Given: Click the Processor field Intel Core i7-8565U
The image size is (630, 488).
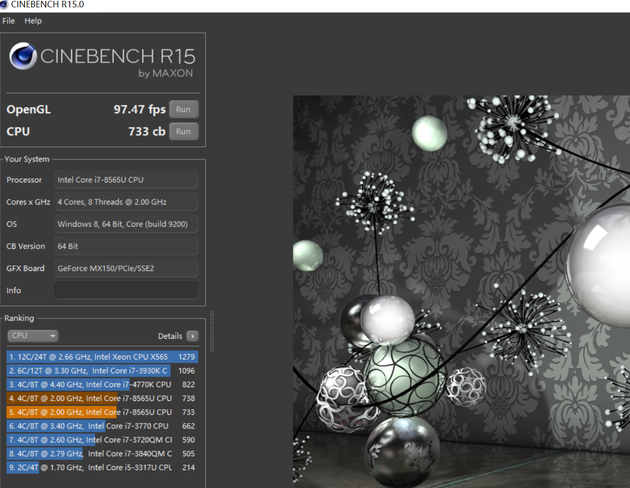Looking at the screenshot, I should (126, 180).
